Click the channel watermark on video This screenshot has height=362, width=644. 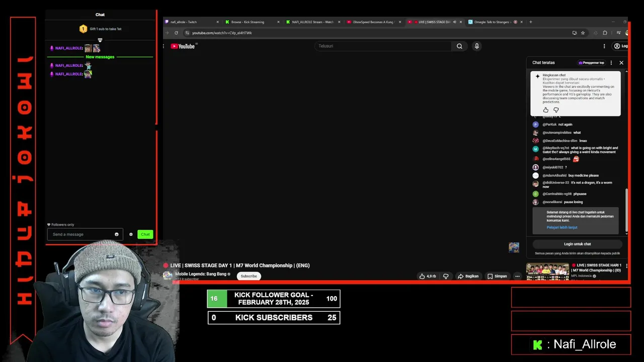(514, 247)
